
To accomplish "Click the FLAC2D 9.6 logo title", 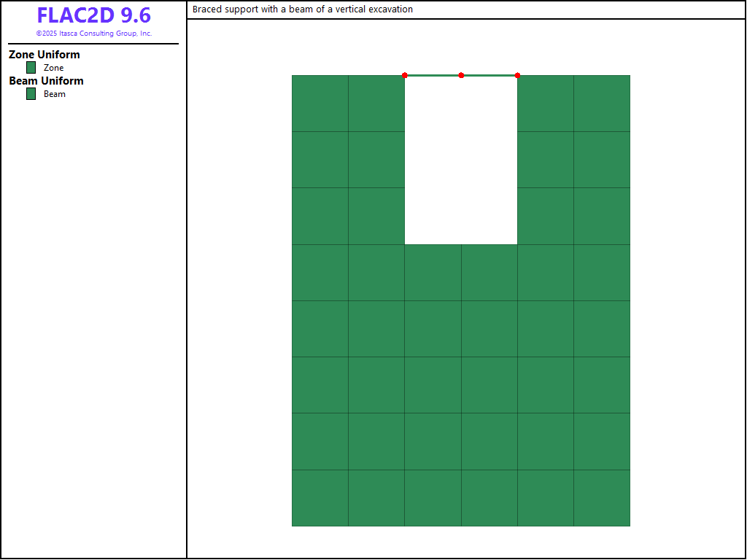I will (x=93, y=15).
